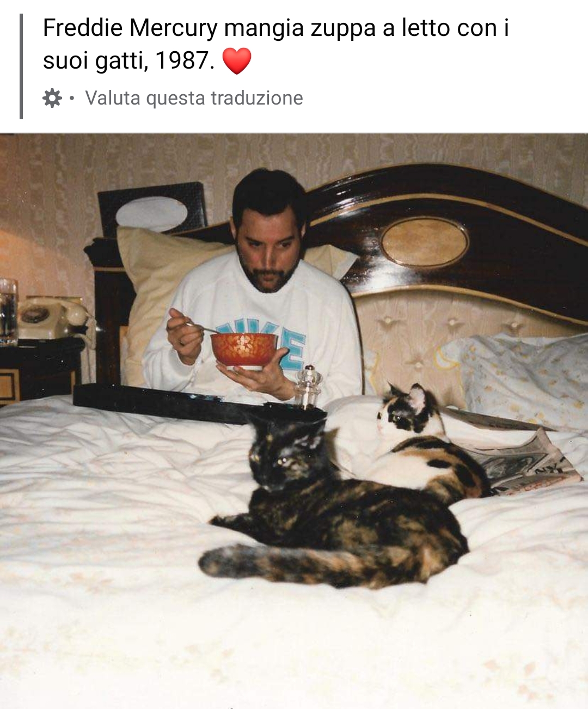Click the spoon held above the bowl
Screen dimensions: 588x709
[x=199, y=326]
